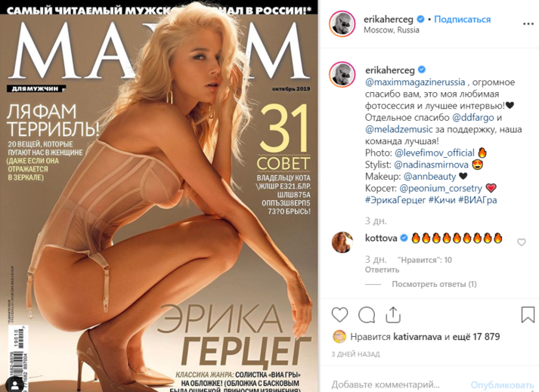Open the Moscow, Russia location link
This screenshot has width=539, height=392.
(392, 30)
